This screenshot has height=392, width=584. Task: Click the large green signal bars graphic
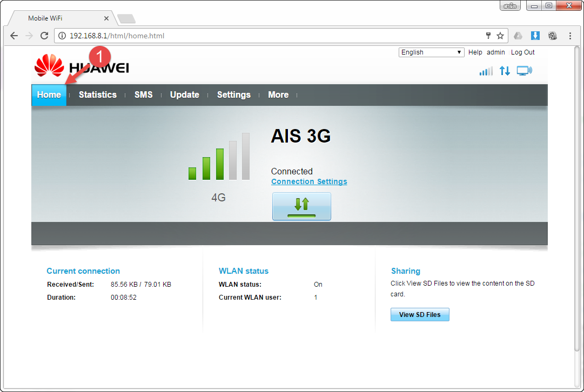[219, 157]
